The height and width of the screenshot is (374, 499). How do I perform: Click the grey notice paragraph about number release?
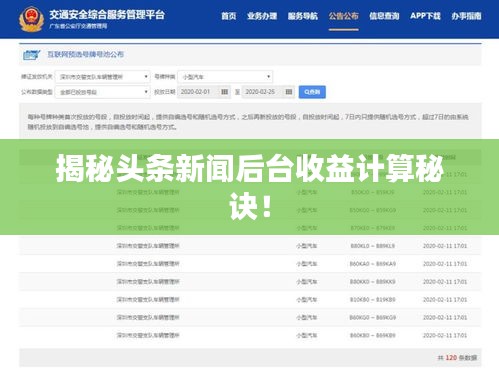pyautogui.click(x=248, y=122)
